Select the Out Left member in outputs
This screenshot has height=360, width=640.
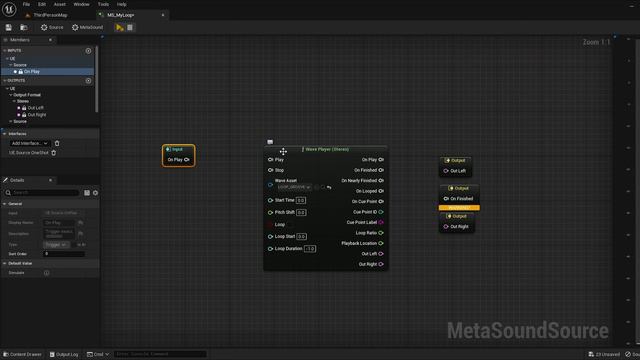(x=36, y=108)
